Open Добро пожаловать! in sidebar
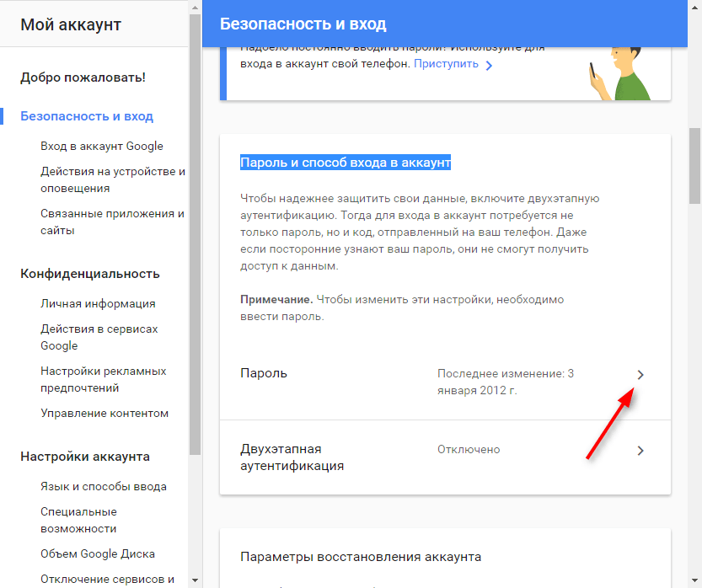702x588 pixels. click(83, 78)
